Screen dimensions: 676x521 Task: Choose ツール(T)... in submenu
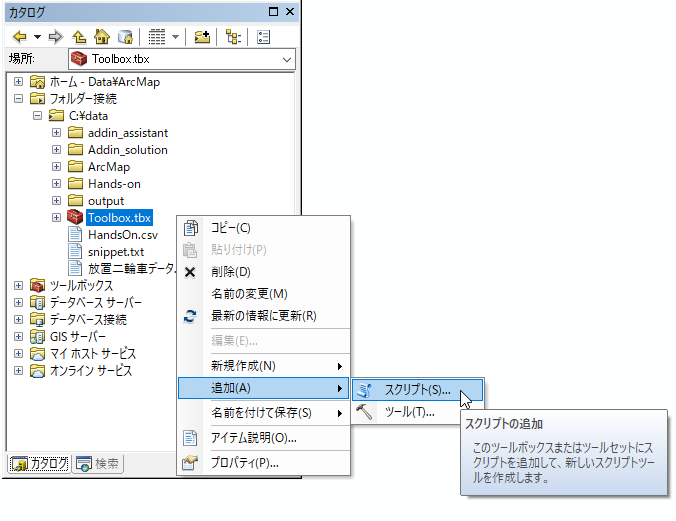click(x=417, y=412)
